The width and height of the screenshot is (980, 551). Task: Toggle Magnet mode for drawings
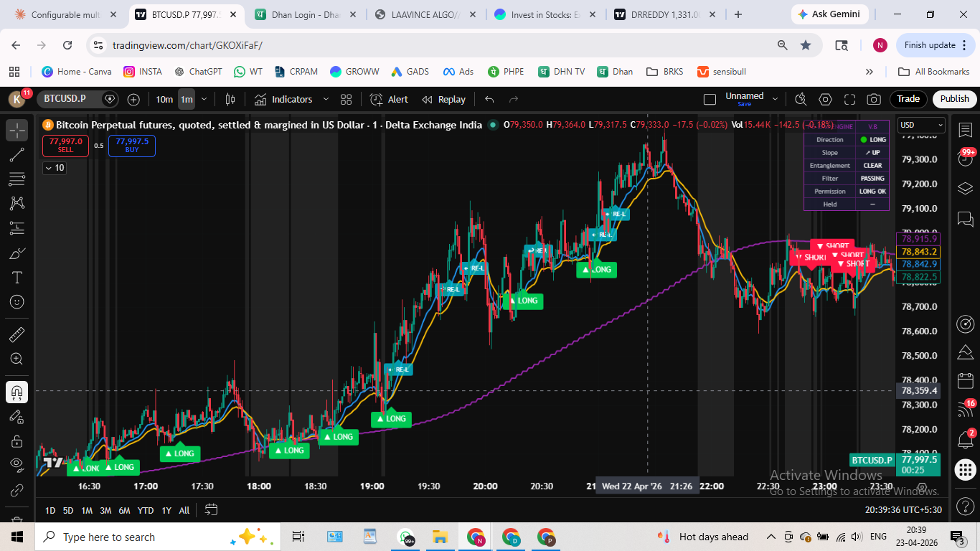(x=17, y=392)
